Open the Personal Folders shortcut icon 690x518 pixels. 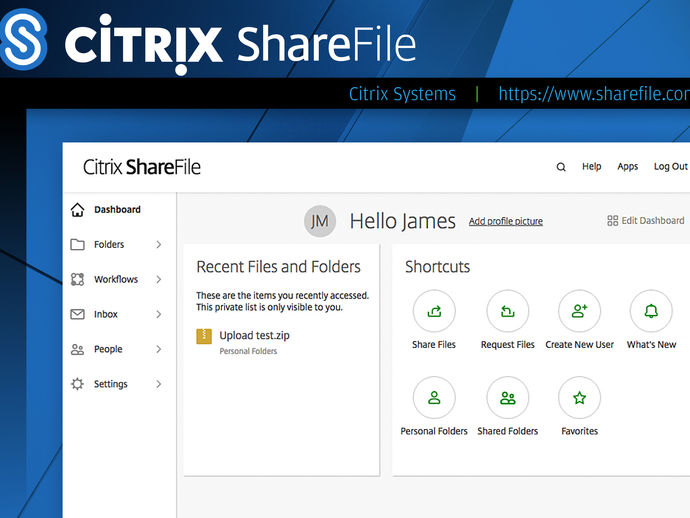[434, 397]
